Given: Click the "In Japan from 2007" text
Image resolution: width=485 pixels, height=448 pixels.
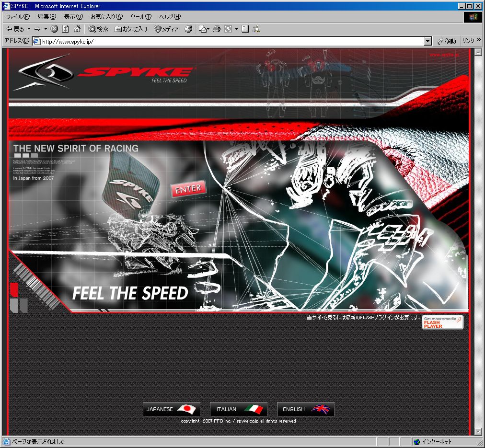Looking at the screenshot, I should tap(34, 178).
